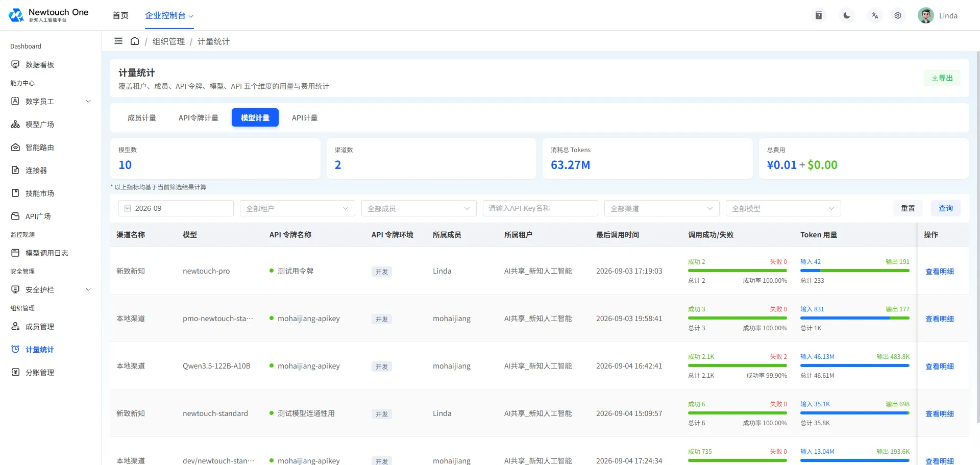The height and width of the screenshot is (465, 980).
Task: Open the 企业控制台 dropdown menu
Action: (169, 15)
